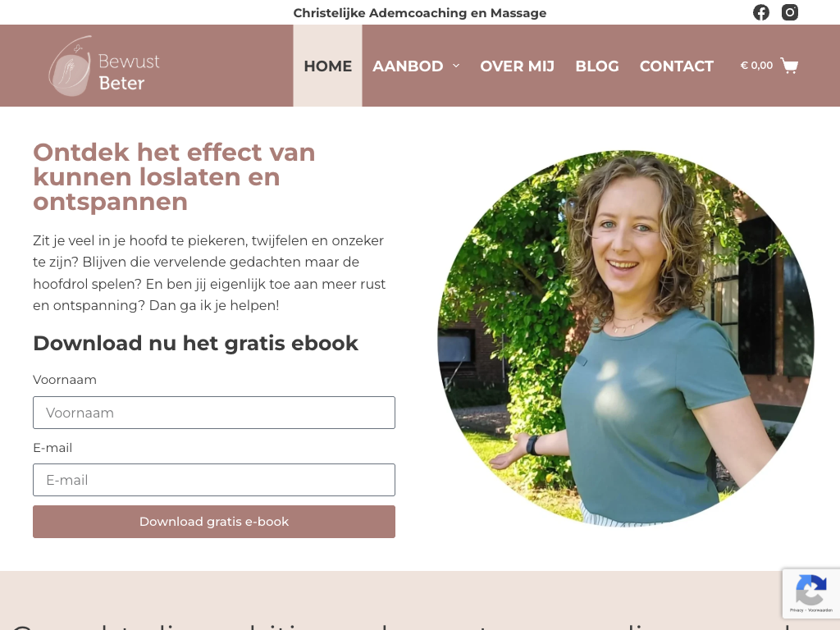Open the Over Mij page

[x=517, y=66]
